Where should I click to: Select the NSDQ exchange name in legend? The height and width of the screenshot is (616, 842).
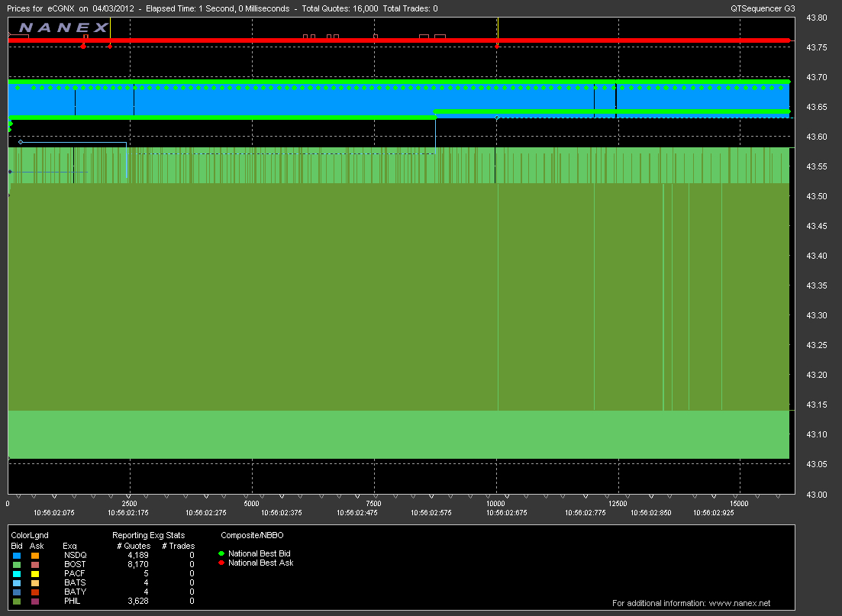75,555
